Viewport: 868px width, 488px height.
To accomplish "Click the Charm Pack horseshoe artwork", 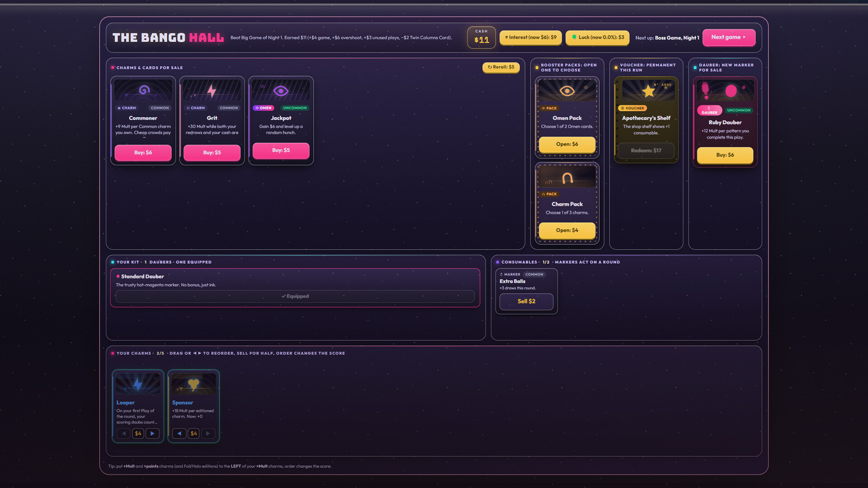I will click(x=567, y=177).
